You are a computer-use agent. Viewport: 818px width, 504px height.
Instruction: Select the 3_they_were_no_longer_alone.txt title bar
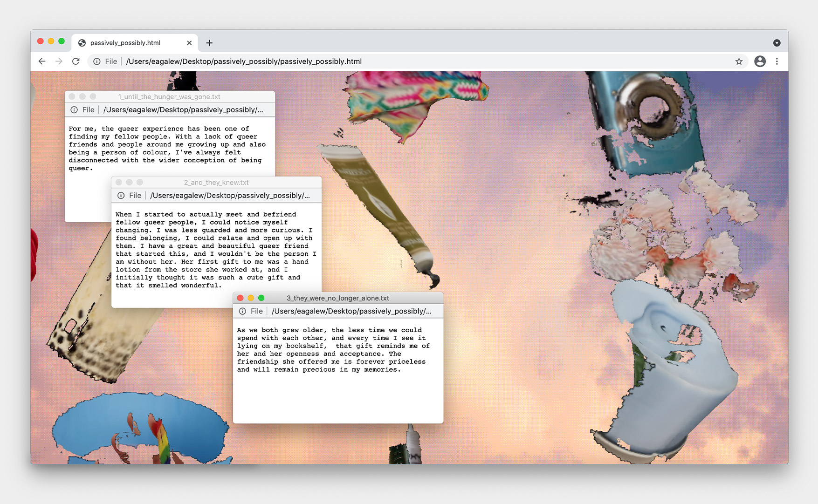click(338, 298)
